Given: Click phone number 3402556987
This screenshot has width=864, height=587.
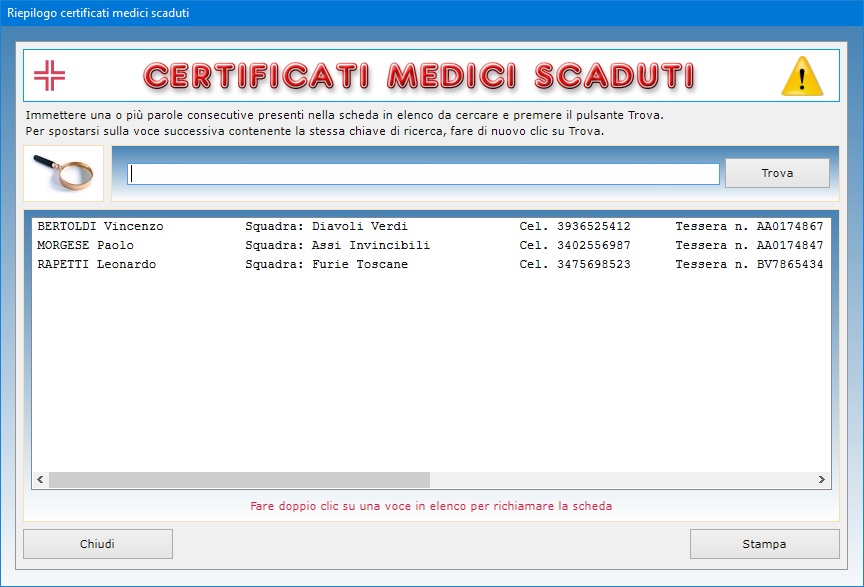Looking at the screenshot, I should click(x=593, y=245).
